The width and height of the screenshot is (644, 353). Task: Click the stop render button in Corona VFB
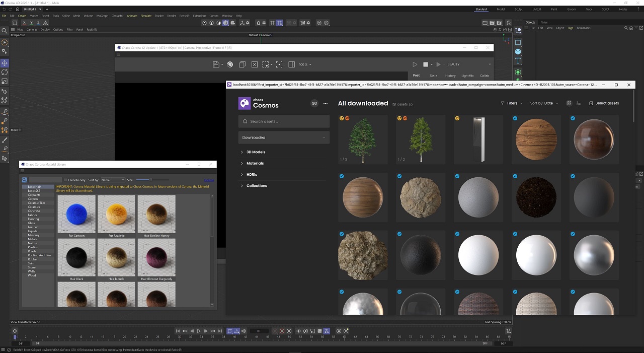click(x=425, y=64)
